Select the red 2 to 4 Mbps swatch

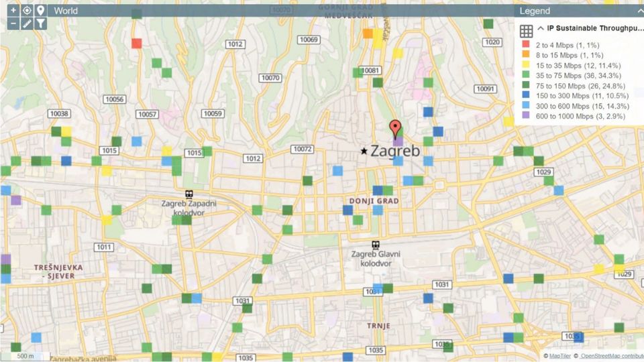pyautogui.click(x=526, y=44)
